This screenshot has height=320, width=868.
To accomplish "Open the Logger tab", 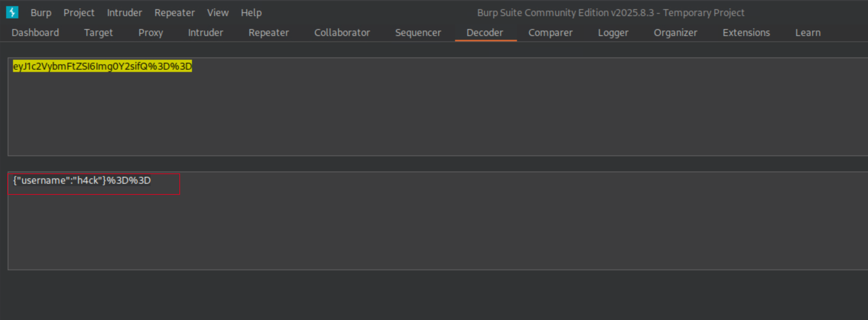I will [x=613, y=33].
